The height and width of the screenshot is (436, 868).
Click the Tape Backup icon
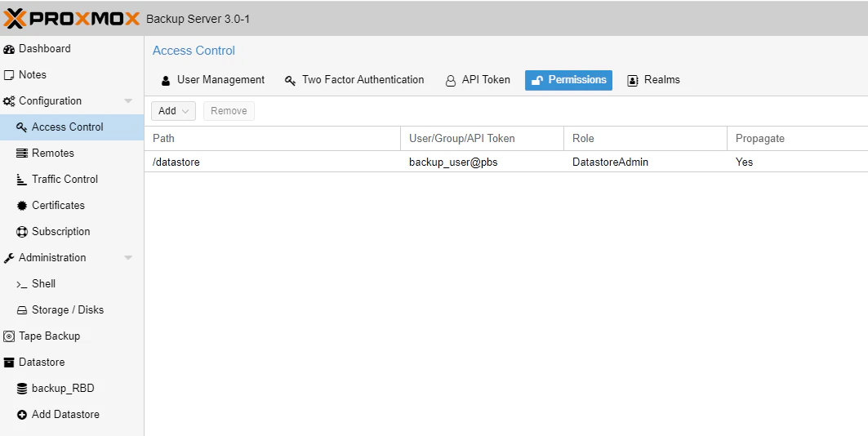pyautogui.click(x=9, y=336)
